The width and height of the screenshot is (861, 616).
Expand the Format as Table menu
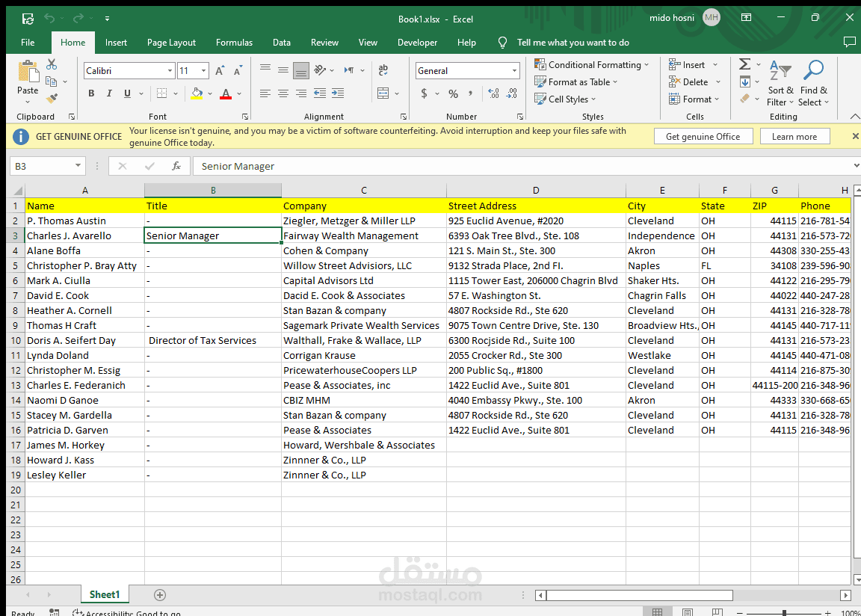pos(576,81)
